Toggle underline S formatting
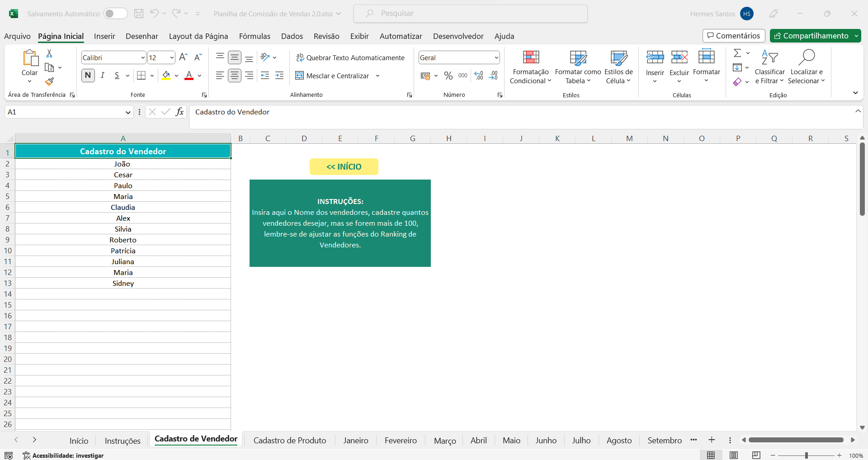Image resolution: width=868 pixels, height=460 pixels. 117,76
